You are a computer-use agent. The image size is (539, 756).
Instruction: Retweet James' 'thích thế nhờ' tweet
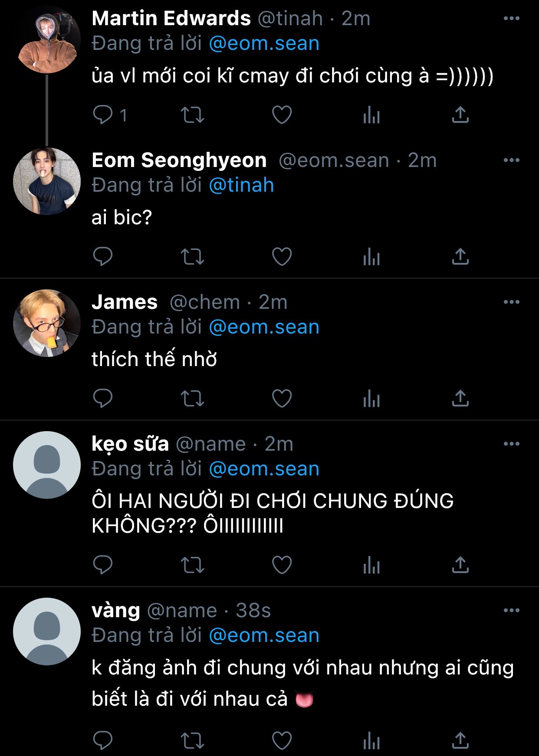click(x=192, y=398)
